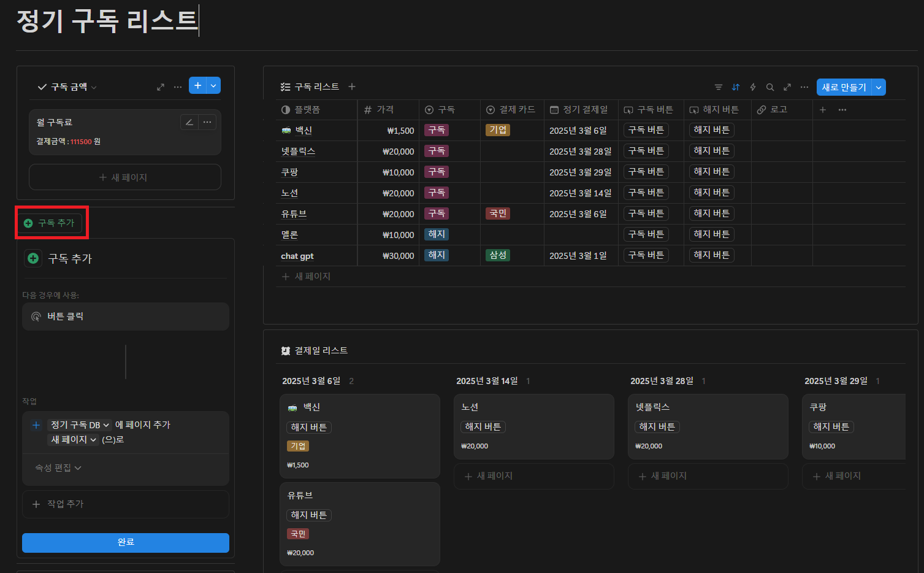Viewport: 924px width, 573px height.
Task: Add new property column plus icon
Action: click(823, 110)
